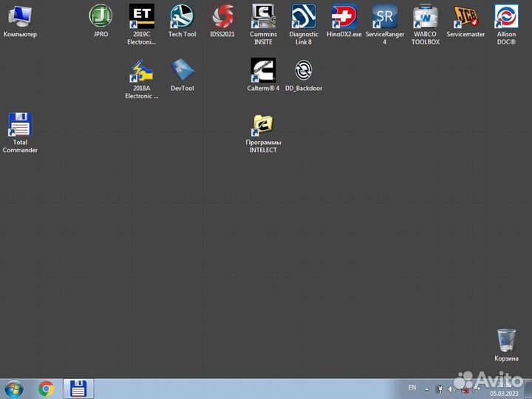Click the Tech Tool desktop icon
This screenshot has width=532, height=399.
[182, 16]
